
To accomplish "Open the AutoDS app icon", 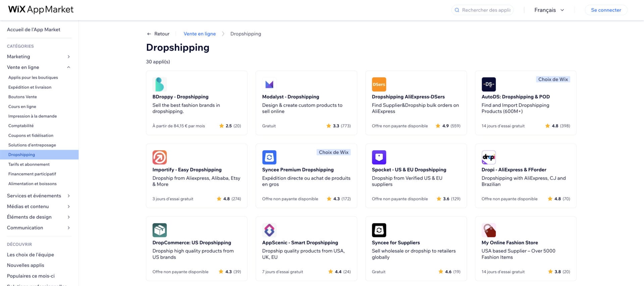I will [x=489, y=84].
